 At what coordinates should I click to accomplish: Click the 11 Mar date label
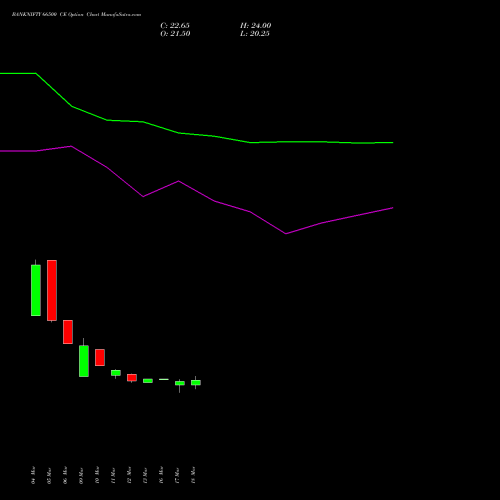click(x=113, y=475)
